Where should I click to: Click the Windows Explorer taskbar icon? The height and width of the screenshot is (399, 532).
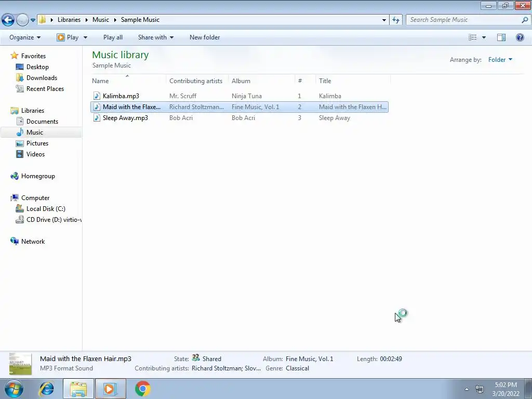tap(78, 389)
